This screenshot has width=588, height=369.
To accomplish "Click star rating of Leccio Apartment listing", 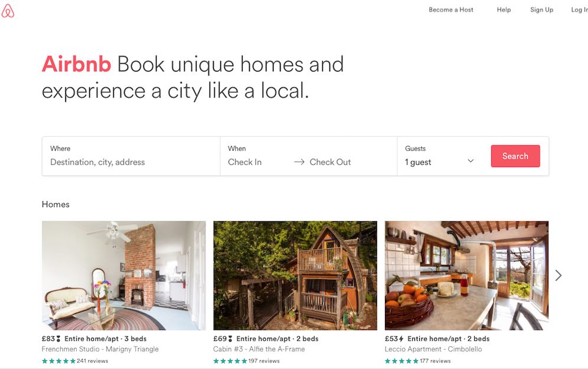I will point(401,361).
